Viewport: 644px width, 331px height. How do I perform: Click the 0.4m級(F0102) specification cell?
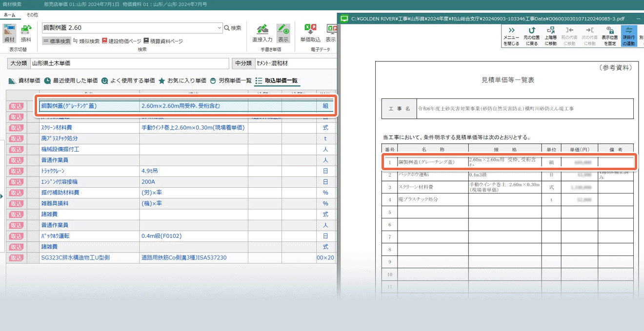coord(194,236)
